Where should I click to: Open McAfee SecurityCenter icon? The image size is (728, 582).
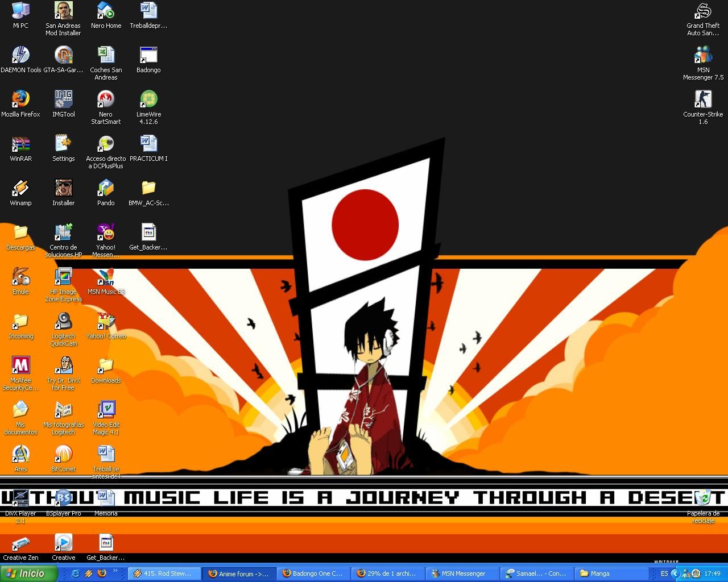(x=20, y=373)
